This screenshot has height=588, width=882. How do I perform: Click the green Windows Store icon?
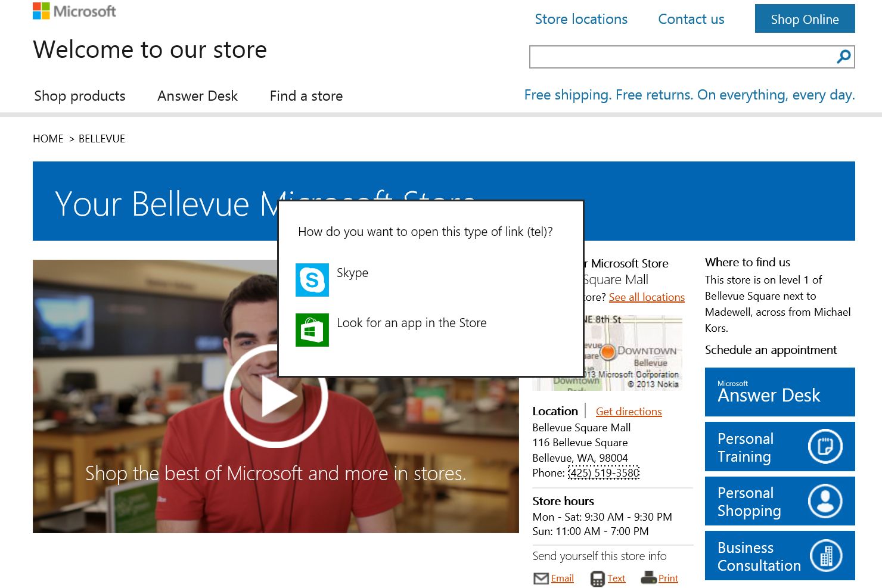(x=312, y=329)
